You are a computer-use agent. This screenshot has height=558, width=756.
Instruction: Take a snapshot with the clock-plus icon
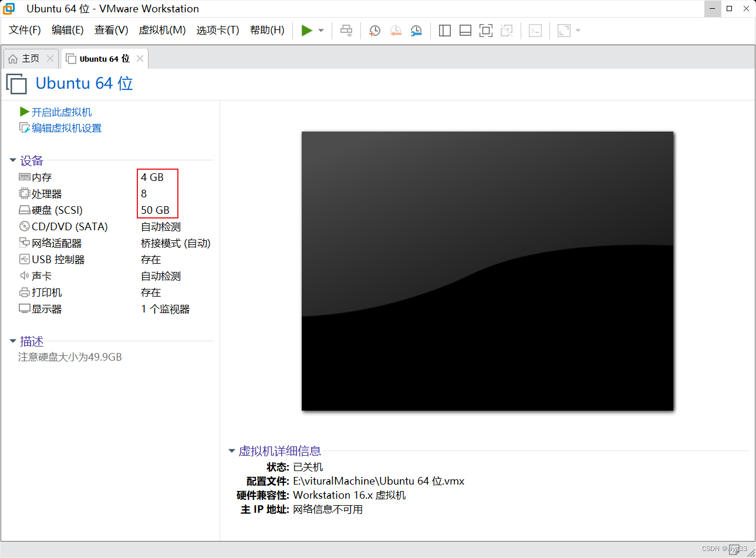(x=374, y=31)
